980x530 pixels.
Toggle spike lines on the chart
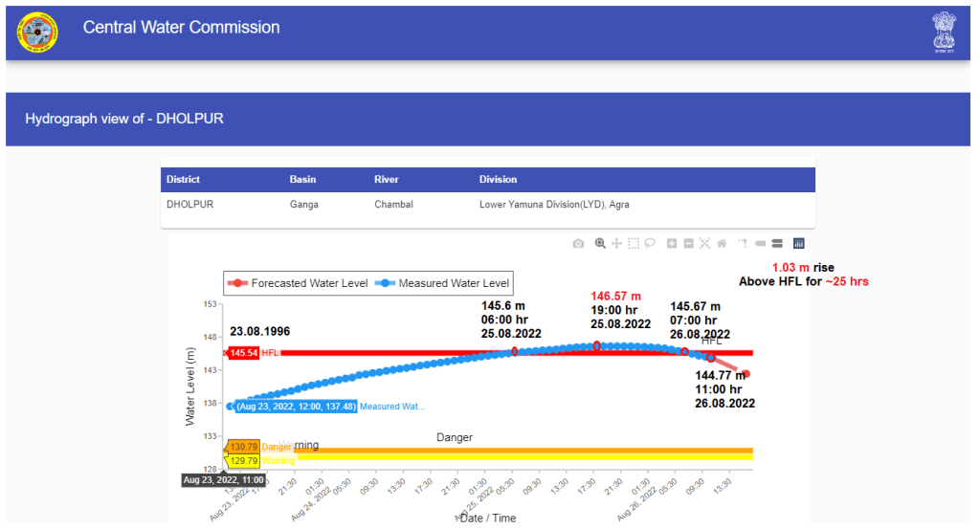pyautogui.click(x=743, y=244)
